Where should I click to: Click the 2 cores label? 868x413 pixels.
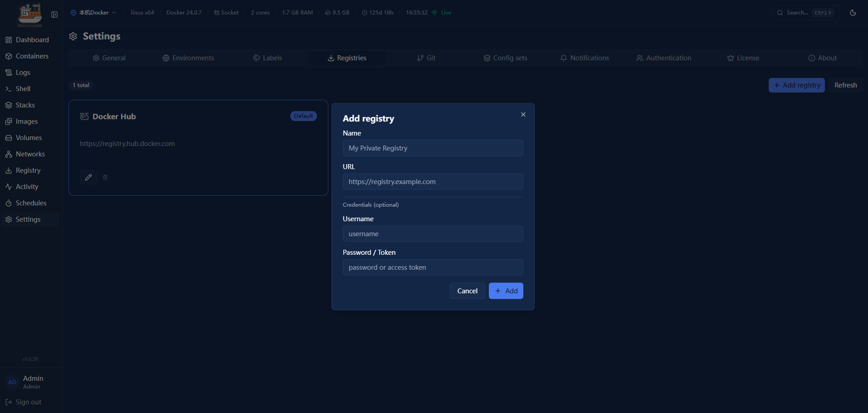260,13
